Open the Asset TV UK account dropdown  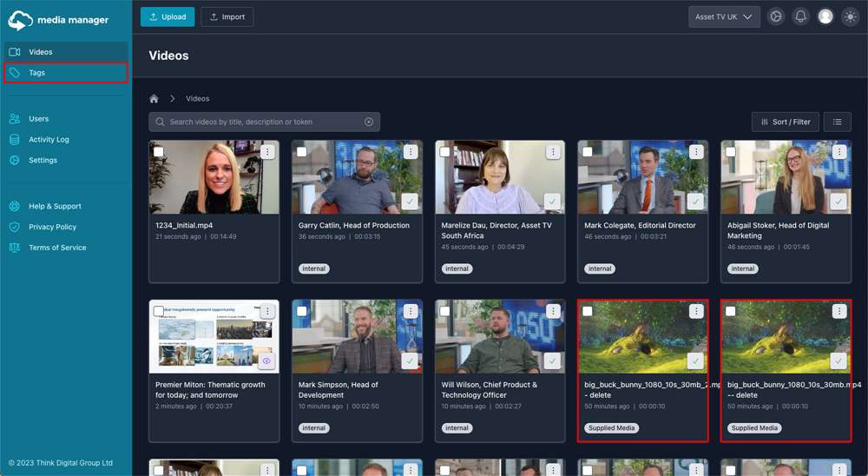(724, 17)
